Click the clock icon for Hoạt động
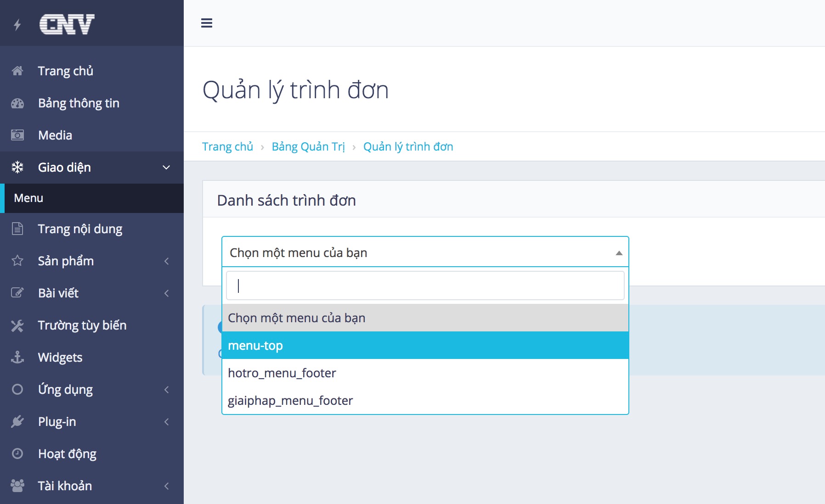The width and height of the screenshot is (825, 504). point(17,454)
